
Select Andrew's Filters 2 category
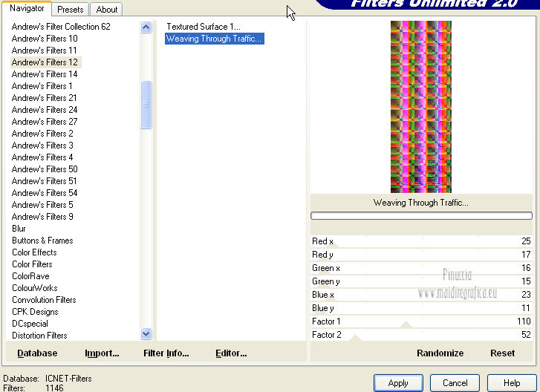tap(42, 134)
